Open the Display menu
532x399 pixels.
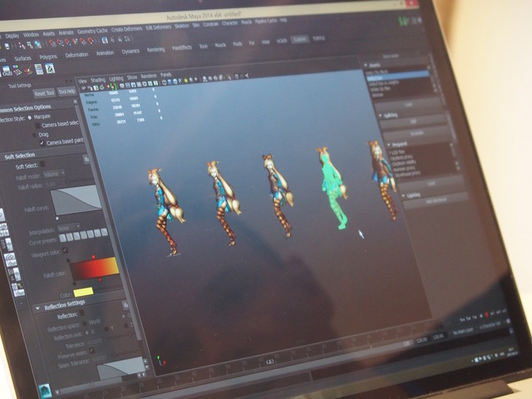point(12,36)
